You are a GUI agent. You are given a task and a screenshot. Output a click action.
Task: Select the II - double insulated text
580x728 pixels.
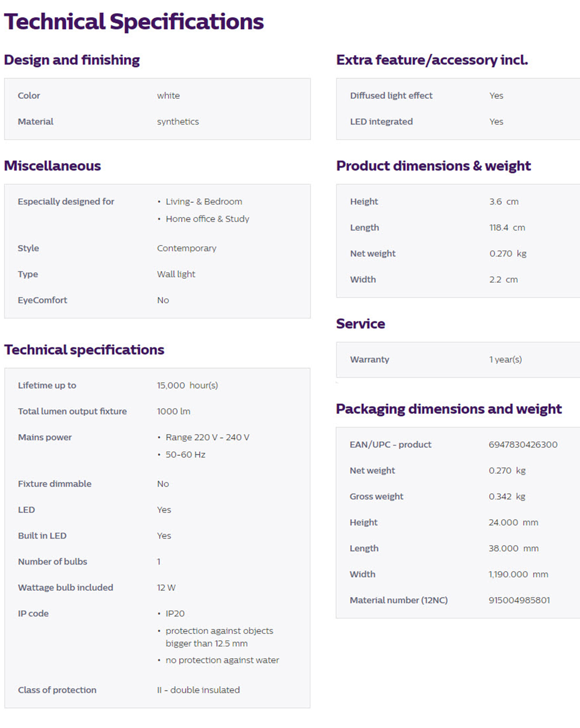(x=198, y=690)
